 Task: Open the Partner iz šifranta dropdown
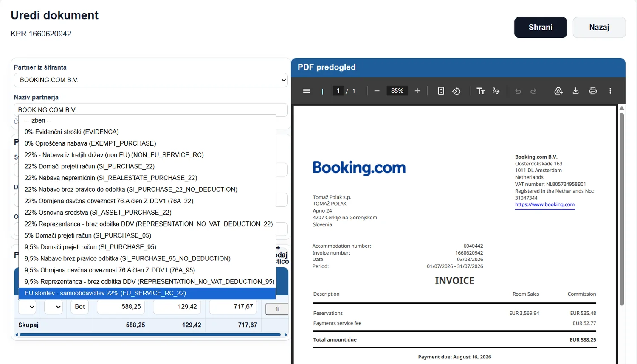151,80
